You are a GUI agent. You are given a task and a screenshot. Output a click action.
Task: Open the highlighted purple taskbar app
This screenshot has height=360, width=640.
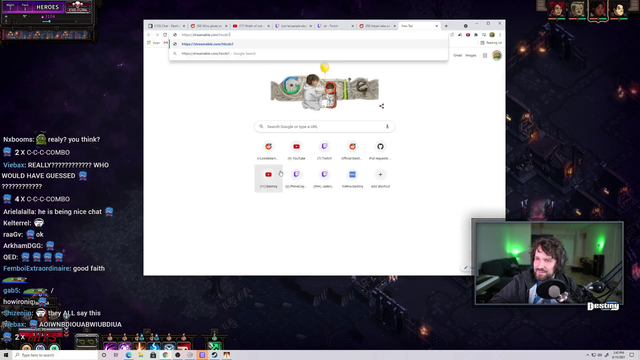coord(202,355)
